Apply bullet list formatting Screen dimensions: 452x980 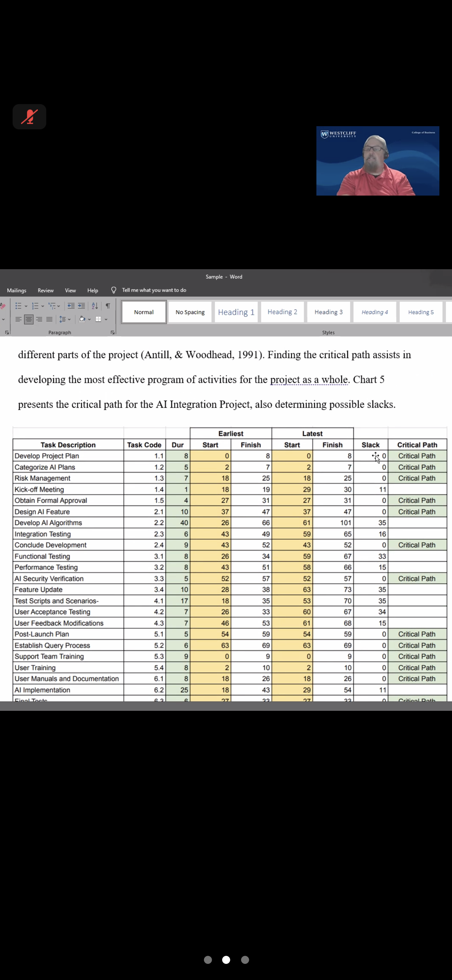(x=18, y=306)
